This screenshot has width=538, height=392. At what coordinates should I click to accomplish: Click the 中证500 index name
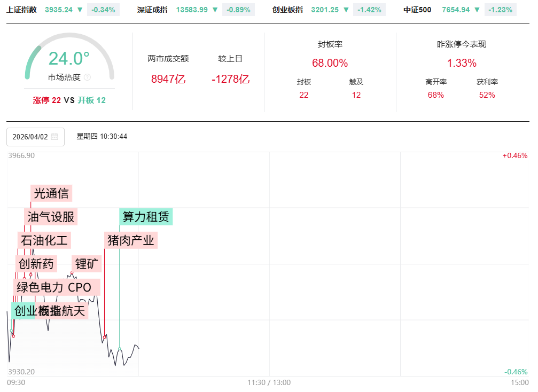click(x=417, y=10)
